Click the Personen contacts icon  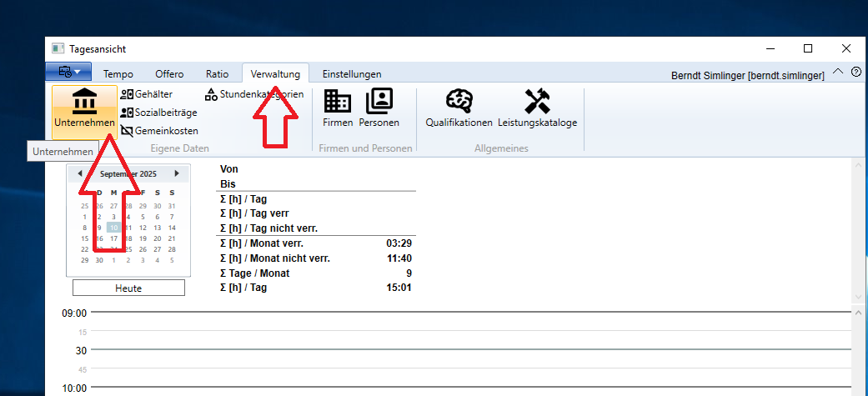coord(379,109)
